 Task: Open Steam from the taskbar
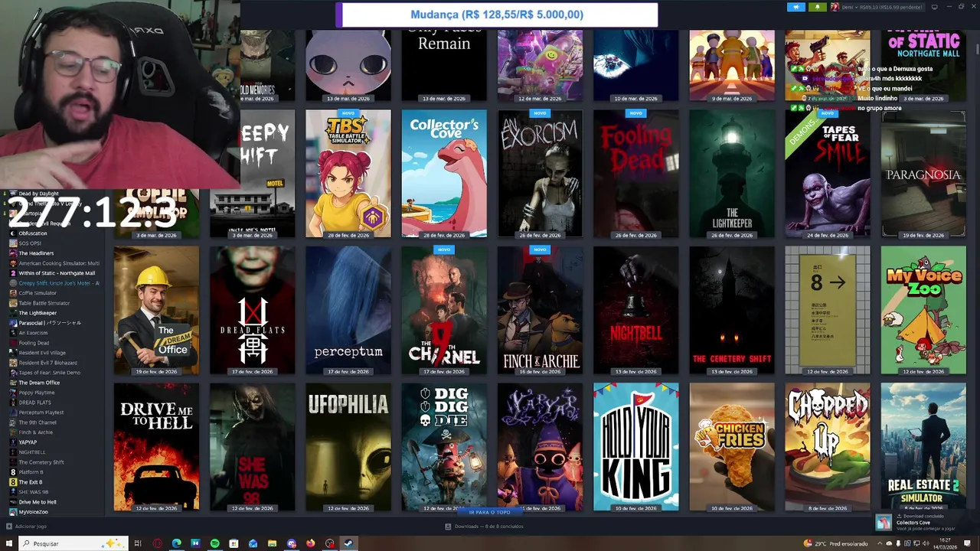348,543
